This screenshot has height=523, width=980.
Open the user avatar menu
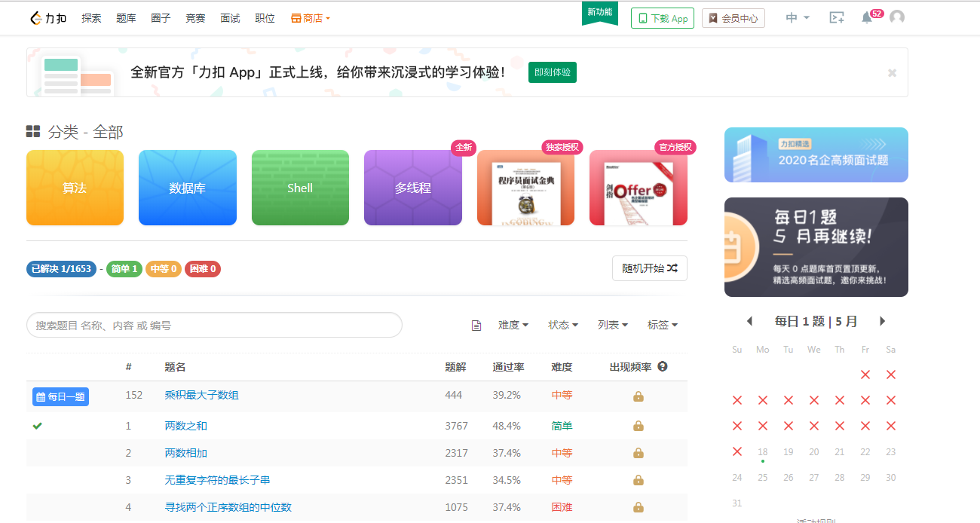(897, 17)
